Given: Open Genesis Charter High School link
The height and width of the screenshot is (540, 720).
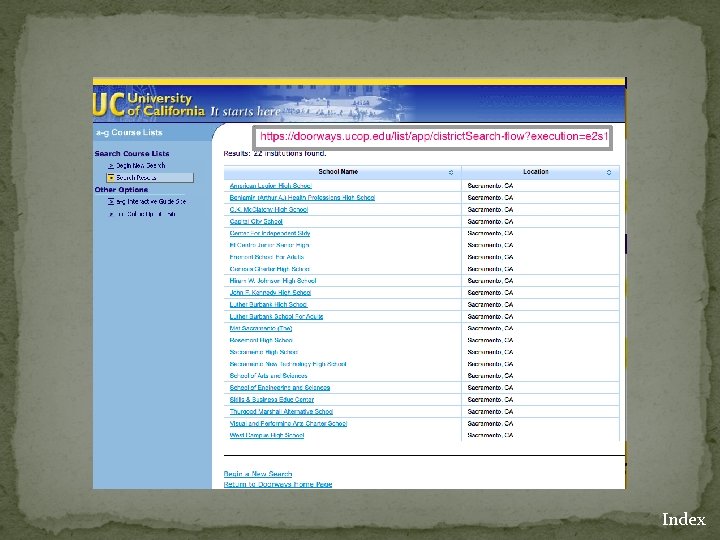Looking at the screenshot, I should 270,269.
